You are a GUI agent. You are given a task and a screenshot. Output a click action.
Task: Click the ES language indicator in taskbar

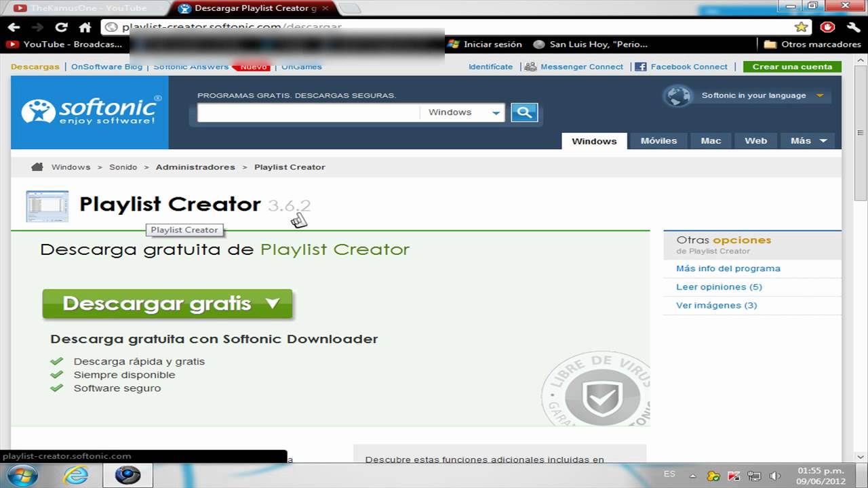point(670,474)
